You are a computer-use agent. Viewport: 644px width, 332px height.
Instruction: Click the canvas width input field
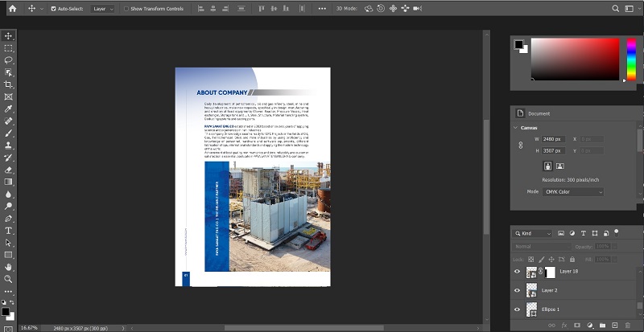click(x=553, y=139)
